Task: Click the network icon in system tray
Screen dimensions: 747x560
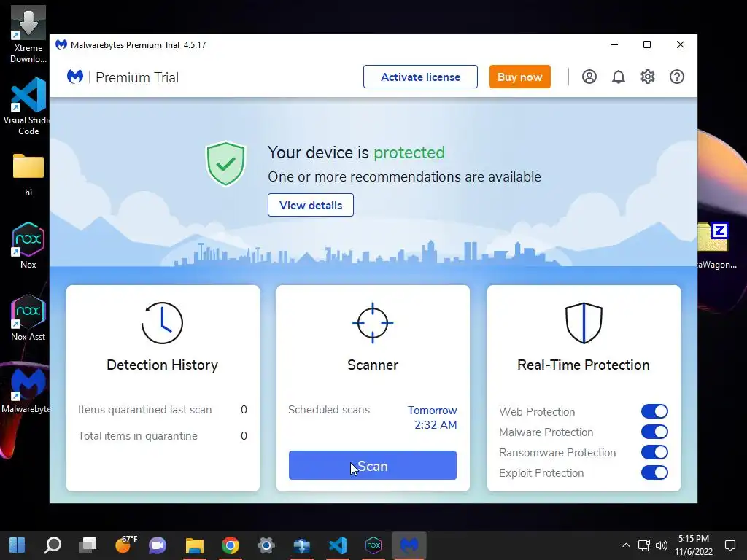Action: click(644, 545)
